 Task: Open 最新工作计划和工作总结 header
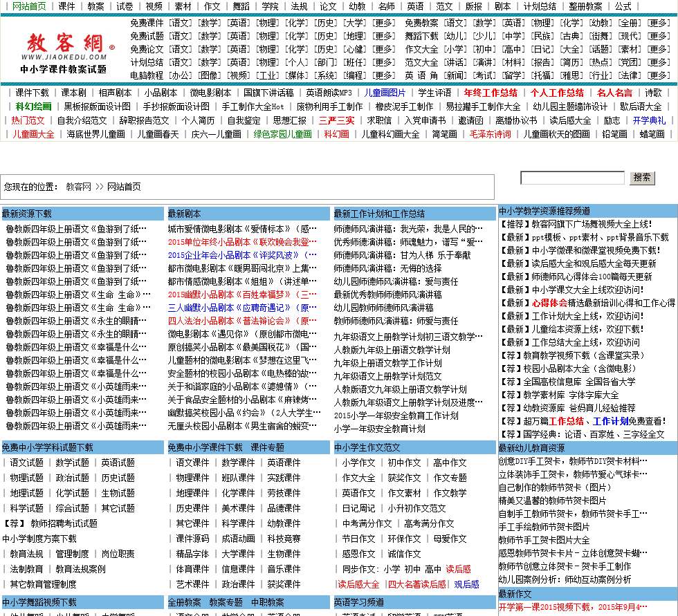coord(414,214)
